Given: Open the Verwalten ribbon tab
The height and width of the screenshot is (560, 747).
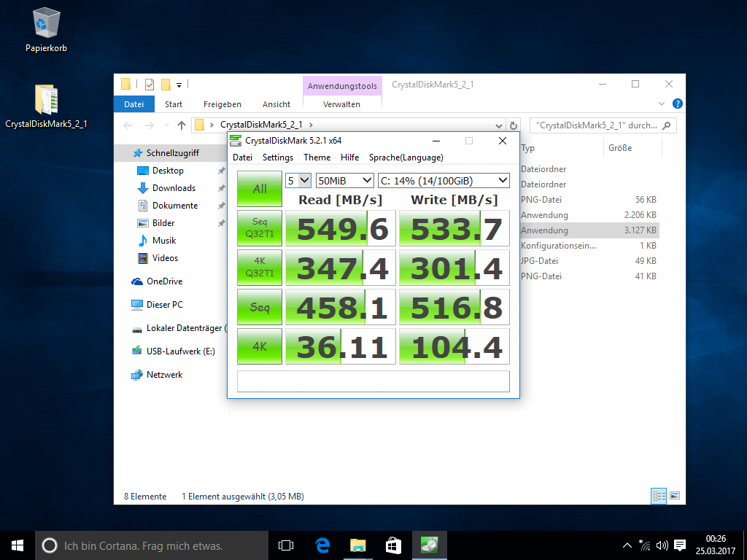Looking at the screenshot, I should click(341, 104).
